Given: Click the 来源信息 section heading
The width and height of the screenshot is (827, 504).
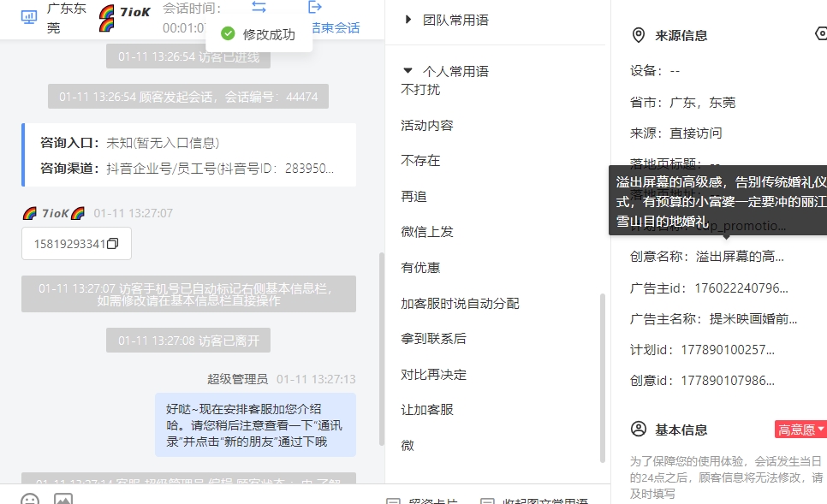Looking at the screenshot, I should (681, 36).
